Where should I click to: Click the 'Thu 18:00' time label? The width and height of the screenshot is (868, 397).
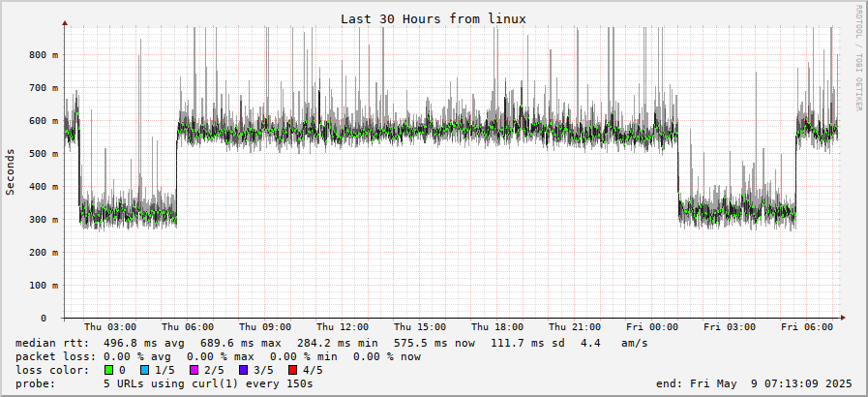pyautogui.click(x=498, y=327)
